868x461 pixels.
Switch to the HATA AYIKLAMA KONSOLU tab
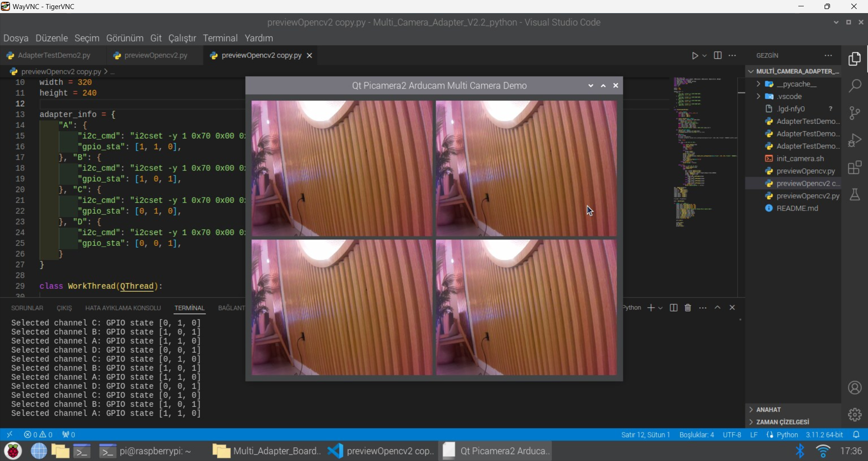(123, 308)
